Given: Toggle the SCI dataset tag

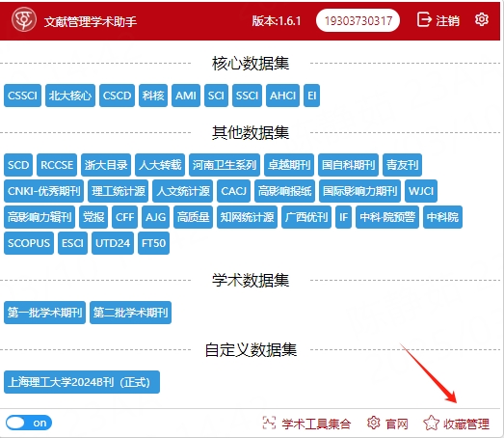Looking at the screenshot, I should point(216,96).
